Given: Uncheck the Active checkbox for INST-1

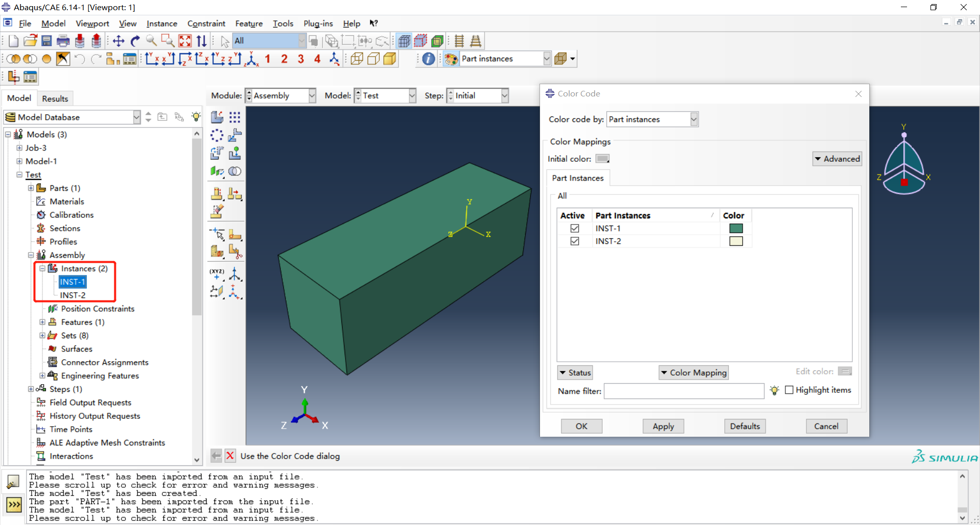Looking at the screenshot, I should pos(575,228).
